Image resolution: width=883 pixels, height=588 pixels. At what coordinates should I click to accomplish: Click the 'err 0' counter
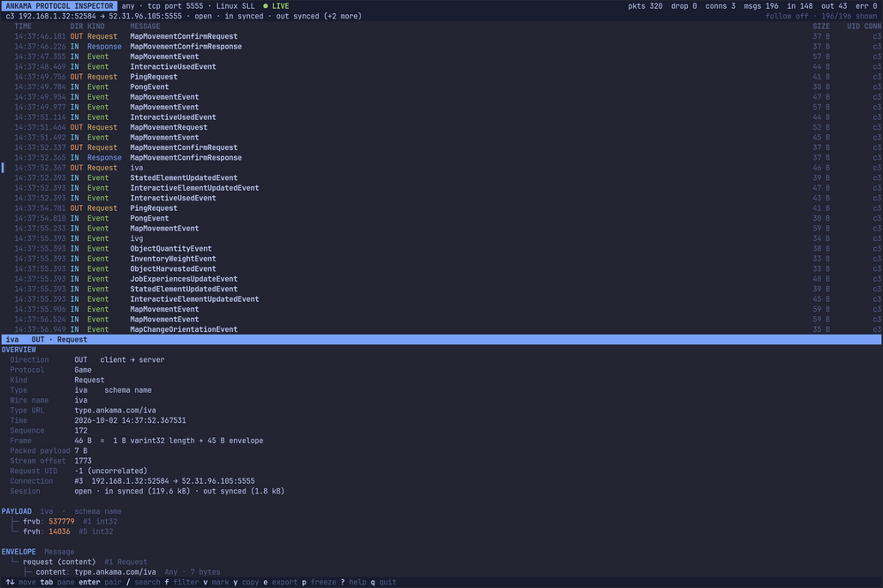pyautogui.click(x=867, y=6)
